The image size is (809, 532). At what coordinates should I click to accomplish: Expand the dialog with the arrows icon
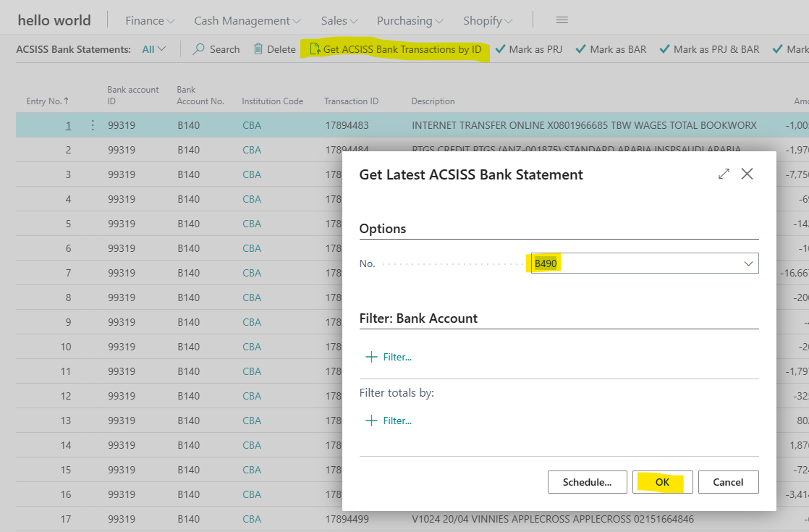[x=724, y=174]
